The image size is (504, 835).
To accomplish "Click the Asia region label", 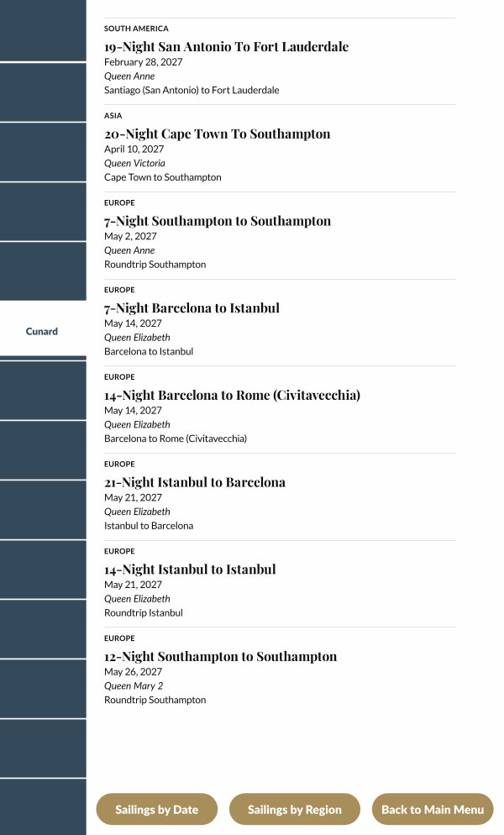I will (113, 116).
